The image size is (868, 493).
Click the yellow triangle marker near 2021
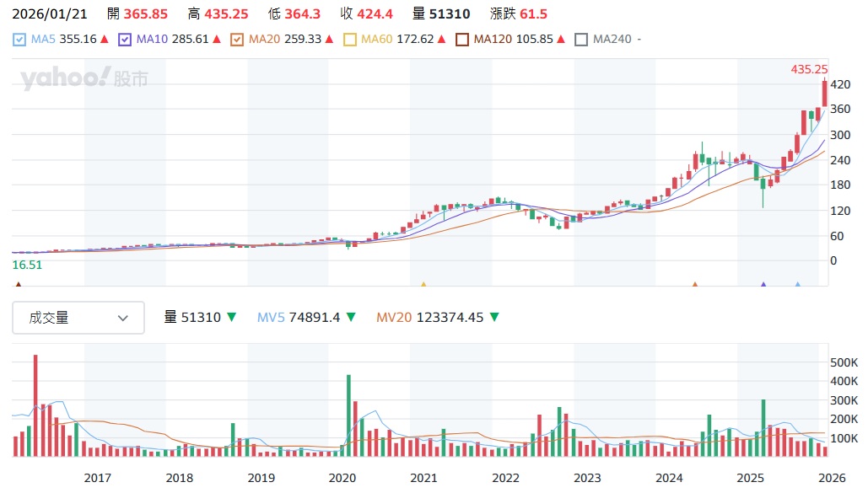click(423, 285)
